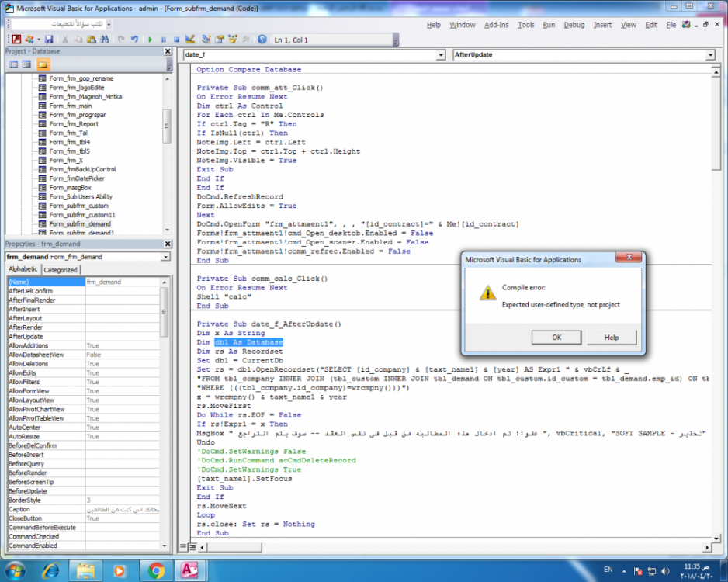The image size is (728, 582).
Task: Open the File menu
Action: pos(671,25)
